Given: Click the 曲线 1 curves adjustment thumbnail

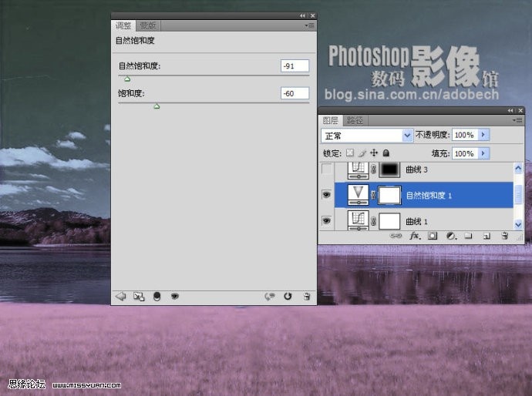Looking at the screenshot, I should (359, 220).
